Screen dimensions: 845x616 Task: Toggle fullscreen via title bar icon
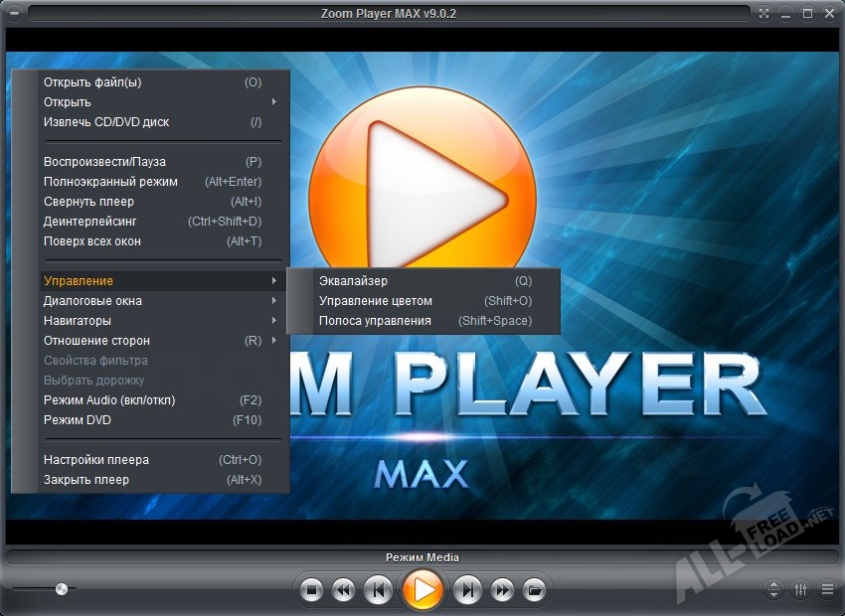click(x=764, y=13)
